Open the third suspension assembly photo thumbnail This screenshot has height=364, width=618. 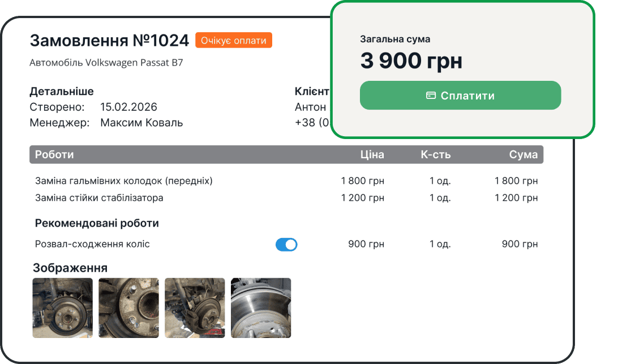tap(195, 307)
